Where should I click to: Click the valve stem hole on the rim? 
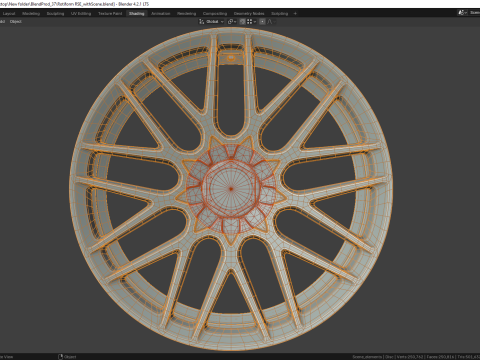click(x=231, y=58)
